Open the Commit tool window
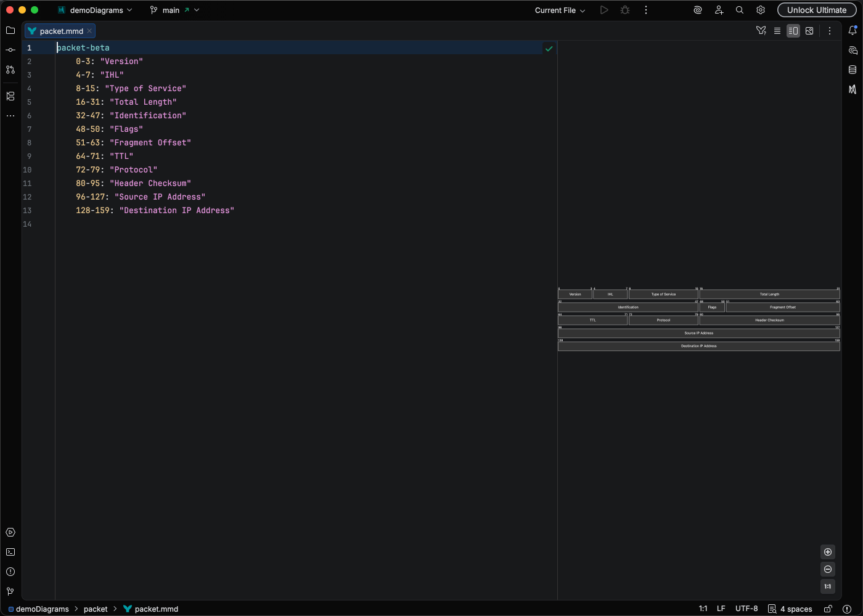 [10, 50]
